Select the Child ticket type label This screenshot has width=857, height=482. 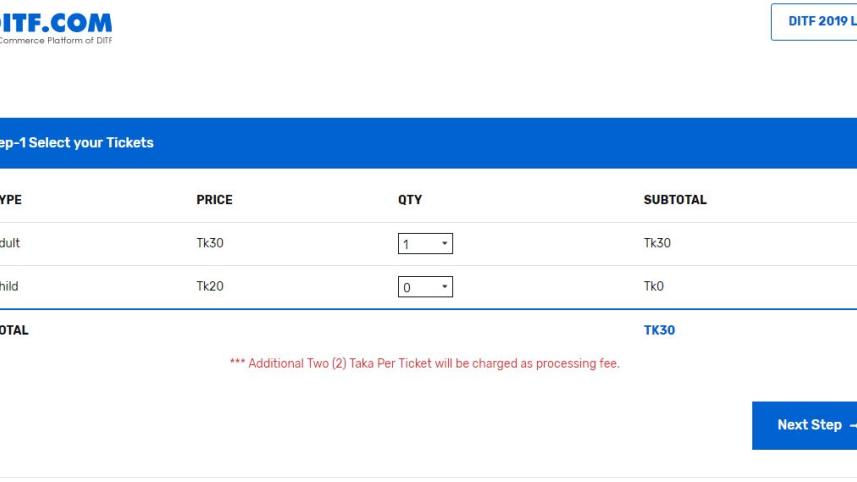(x=10, y=287)
